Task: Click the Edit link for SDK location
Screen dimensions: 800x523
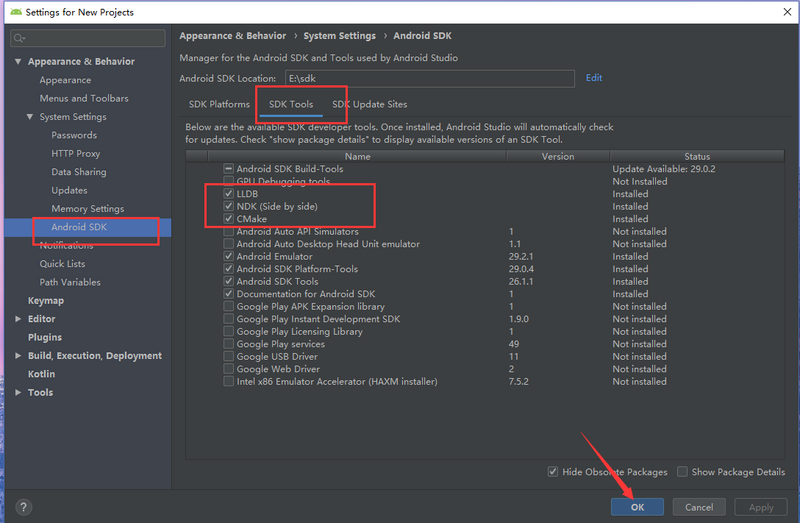Action: coord(594,78)
